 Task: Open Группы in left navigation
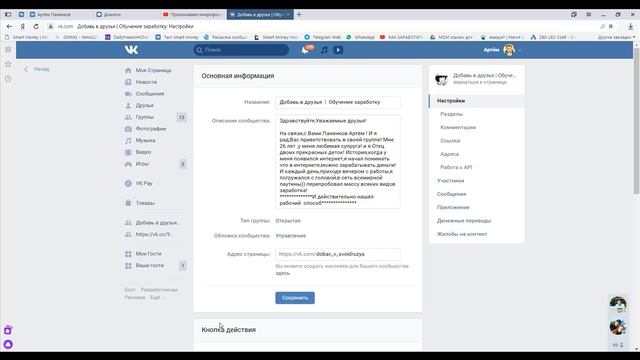click(x=144, y=117)
